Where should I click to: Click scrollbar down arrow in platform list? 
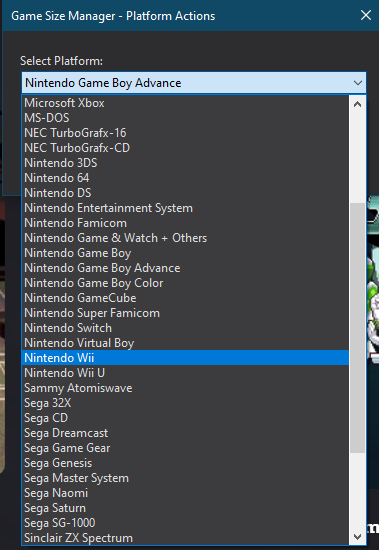tap(358, 537)
